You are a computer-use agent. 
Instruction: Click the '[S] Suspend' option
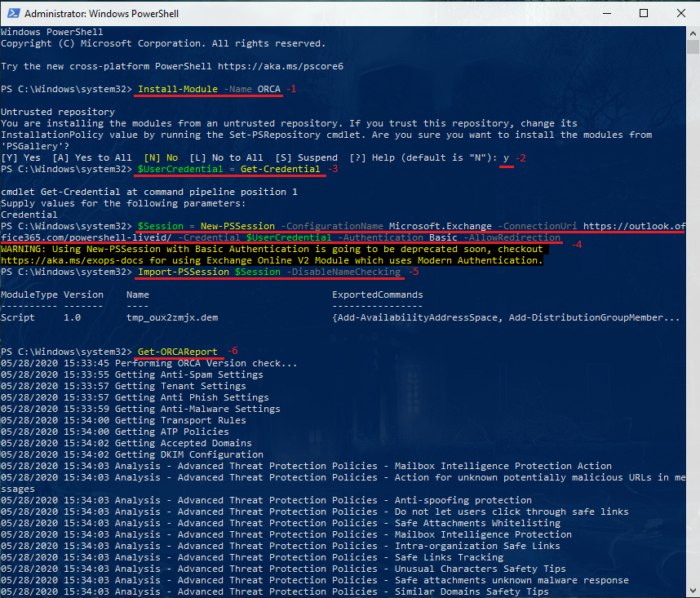[306, 157]
